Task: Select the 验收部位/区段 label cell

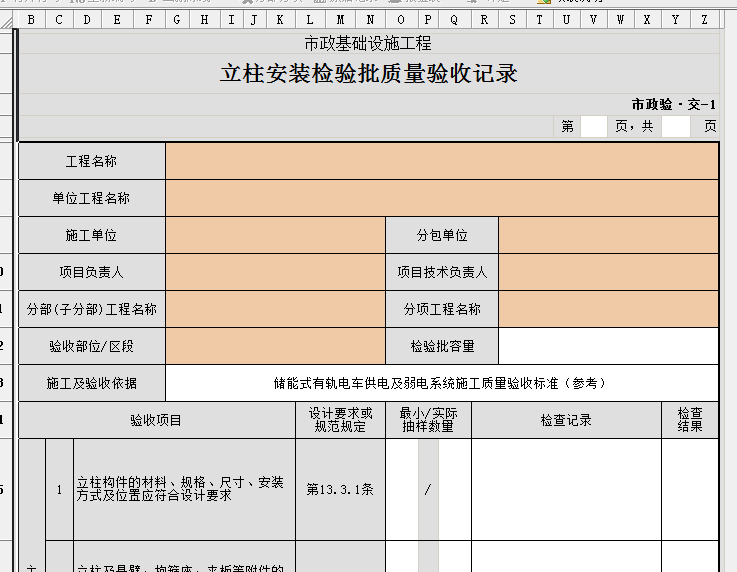Action: coord(92,346)
